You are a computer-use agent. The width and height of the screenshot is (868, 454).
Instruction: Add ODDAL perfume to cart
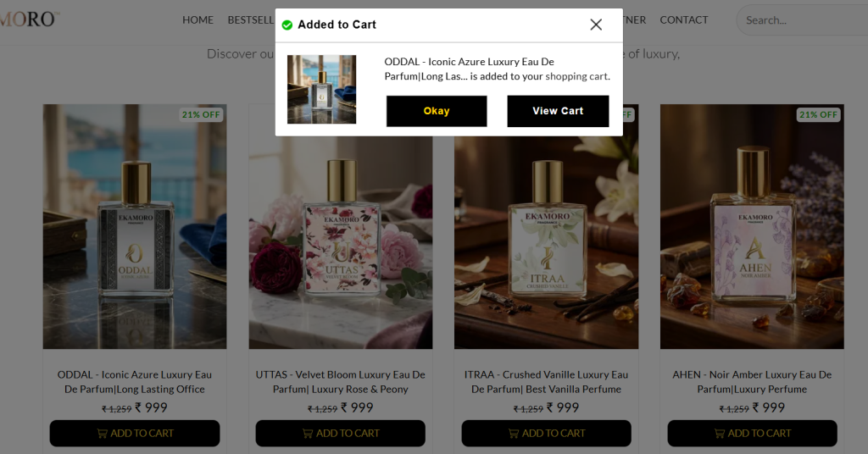(135, 433)
